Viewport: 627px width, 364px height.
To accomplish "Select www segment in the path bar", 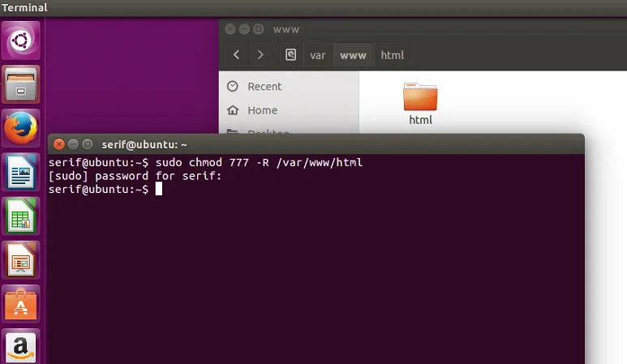I will (x=353, y=55).
